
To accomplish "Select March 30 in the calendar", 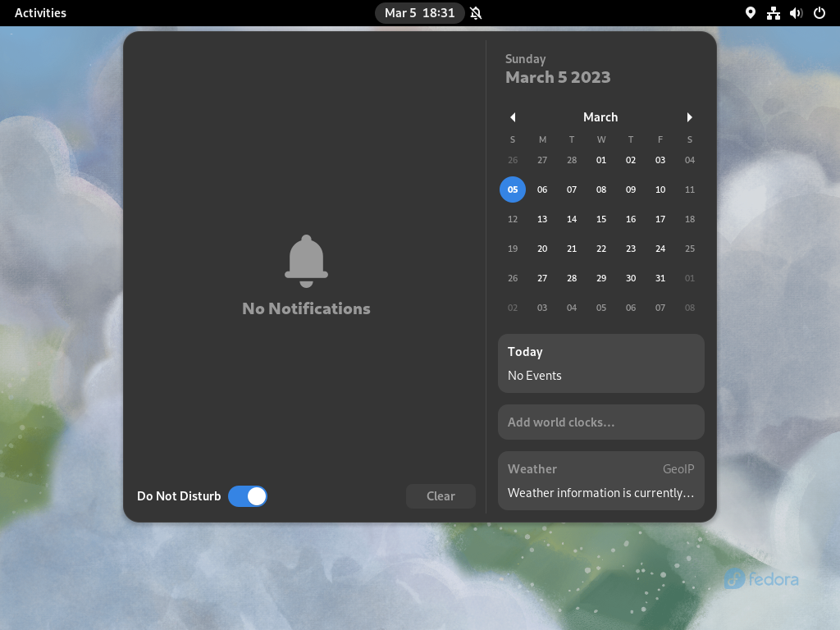I will 631,278.
